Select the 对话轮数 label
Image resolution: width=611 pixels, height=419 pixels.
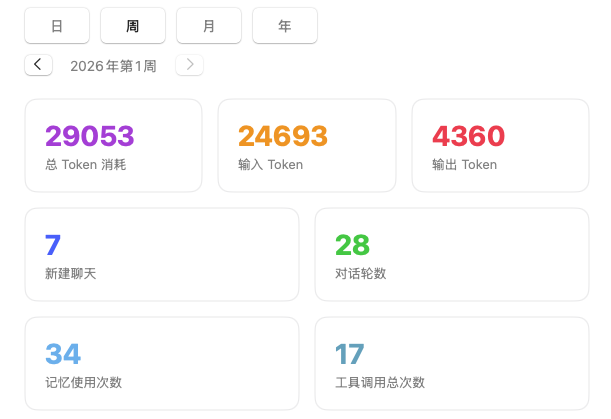point(361,273)
